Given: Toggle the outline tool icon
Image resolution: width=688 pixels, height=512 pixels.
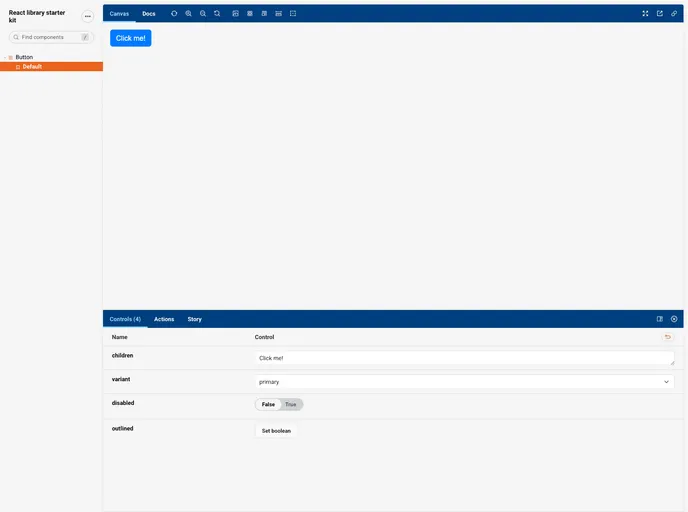Looking at the screenshot, I should 293,14.
